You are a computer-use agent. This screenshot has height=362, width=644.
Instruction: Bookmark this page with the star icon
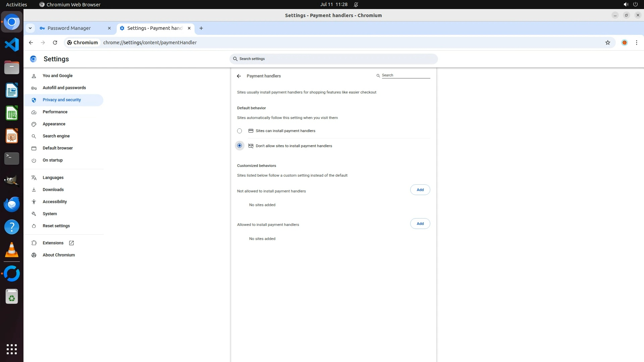[607, 43]
